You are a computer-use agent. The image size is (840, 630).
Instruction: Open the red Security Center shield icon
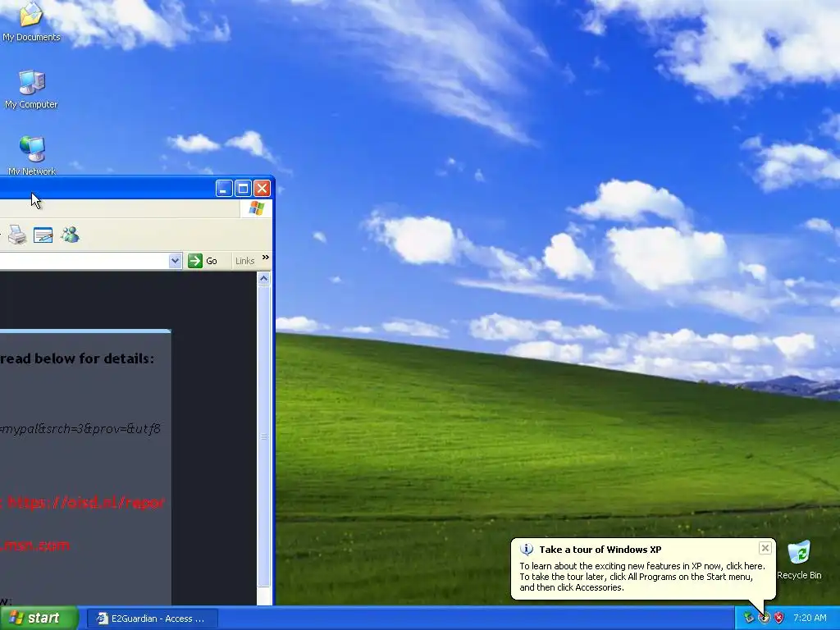(x=778, y=618)
